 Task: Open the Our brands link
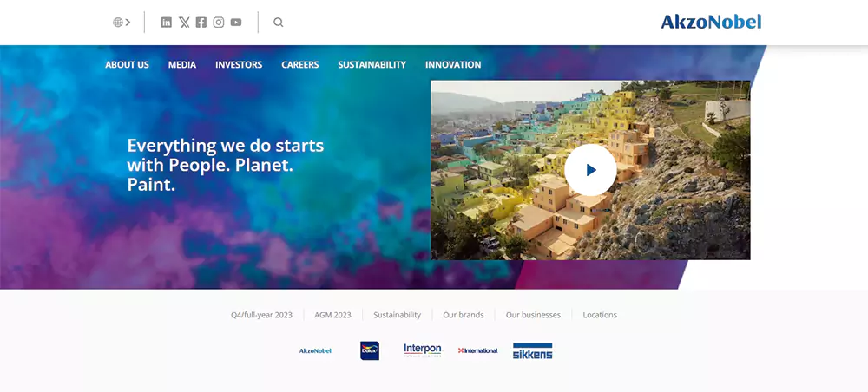pos(464,315)
